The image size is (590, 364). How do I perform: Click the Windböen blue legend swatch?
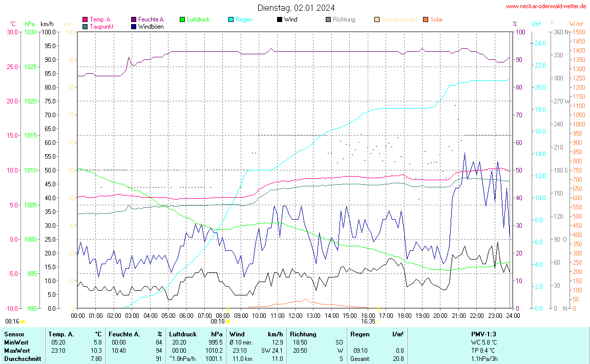134,26
